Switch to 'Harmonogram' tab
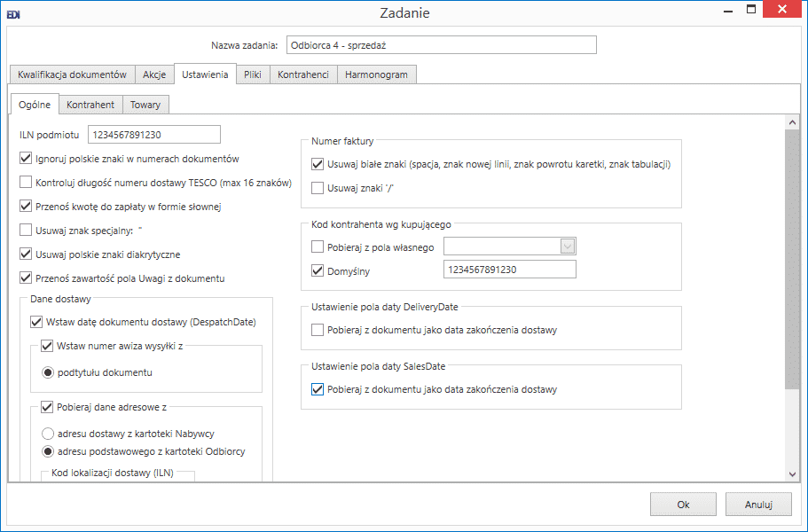Viewport: 808px width, 532px height. click(x=376, y=74)
